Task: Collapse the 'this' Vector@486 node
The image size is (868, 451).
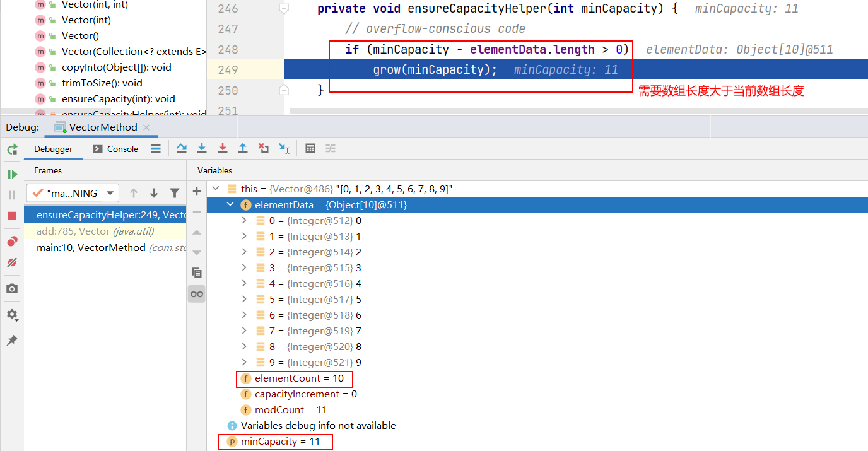Action: (x=216, y=189)
